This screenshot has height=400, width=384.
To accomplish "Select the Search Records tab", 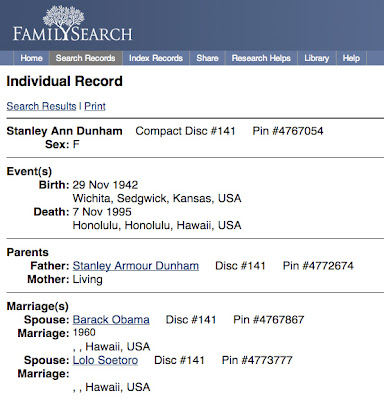I will 86,58.
